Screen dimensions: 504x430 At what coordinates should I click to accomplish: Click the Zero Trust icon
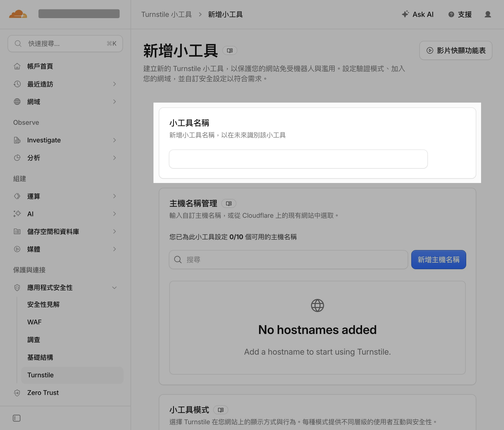[x=17, y=393]
